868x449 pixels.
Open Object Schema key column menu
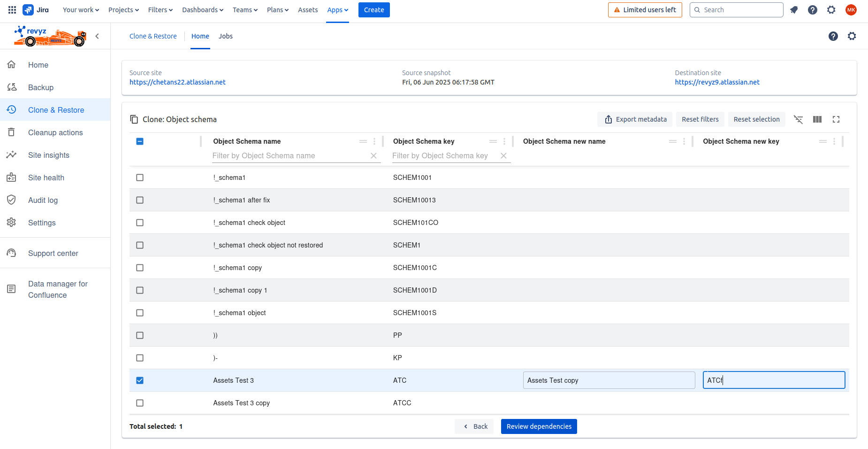pyautogui.click(x=504, y=141)
